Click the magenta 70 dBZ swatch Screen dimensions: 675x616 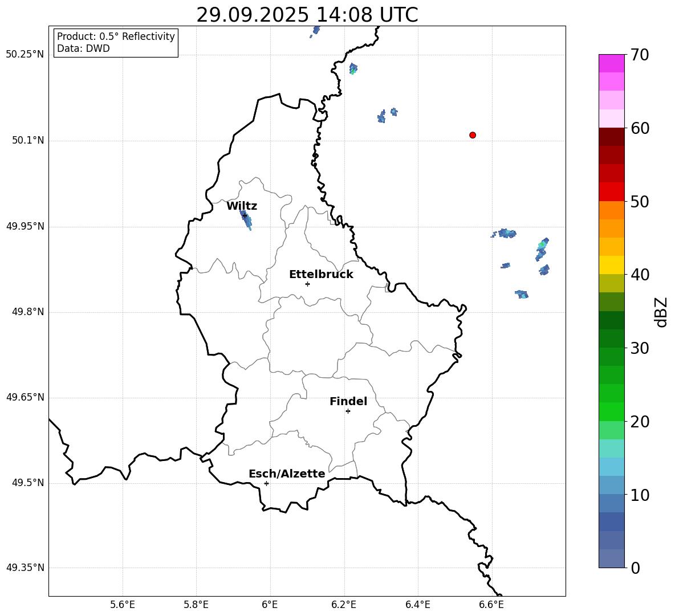611,63
